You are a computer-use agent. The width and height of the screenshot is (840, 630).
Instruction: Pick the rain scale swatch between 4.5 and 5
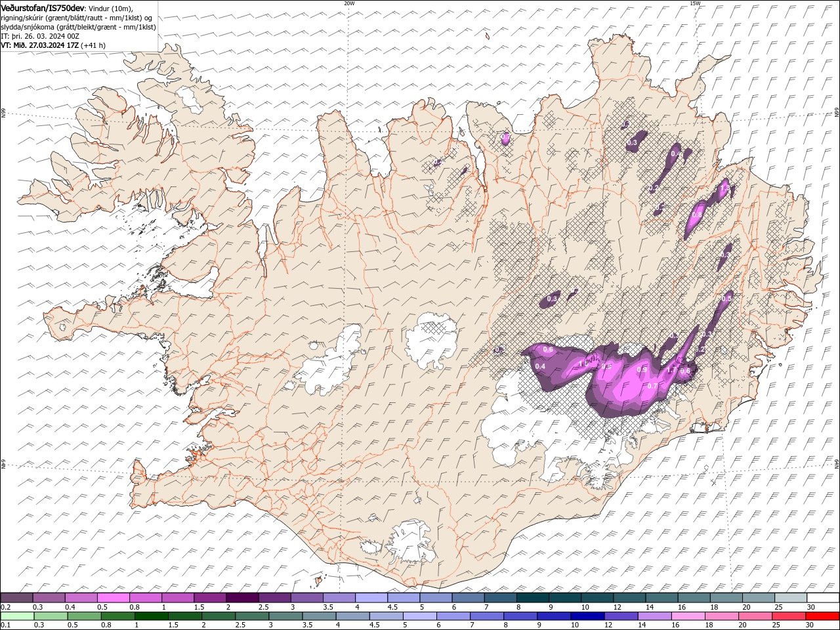click(386, 616)
